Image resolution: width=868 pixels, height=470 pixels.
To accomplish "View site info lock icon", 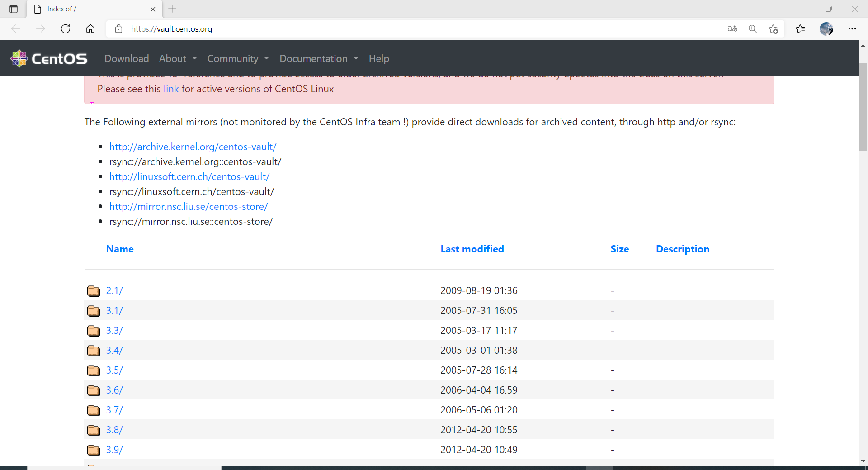I will 119,29.
